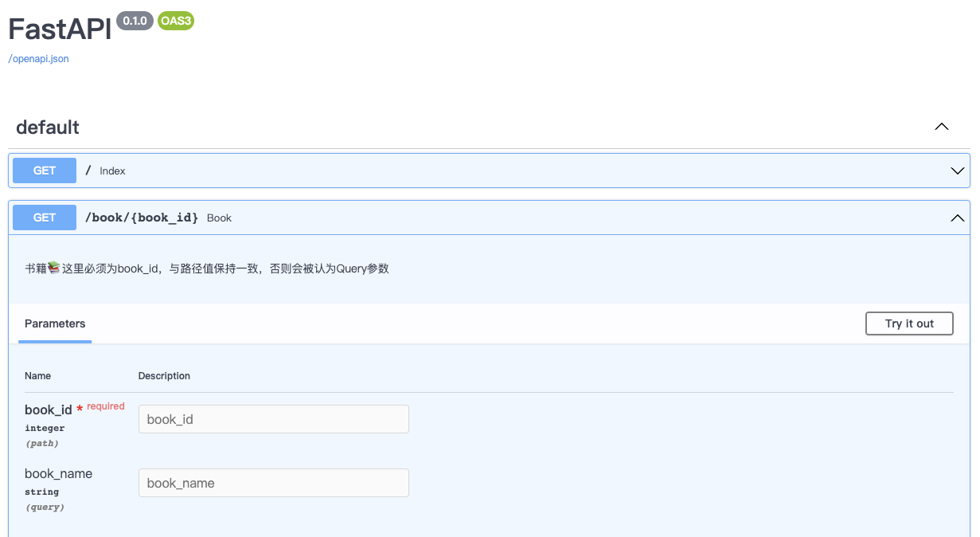Click the Description column header

(164, 376)
